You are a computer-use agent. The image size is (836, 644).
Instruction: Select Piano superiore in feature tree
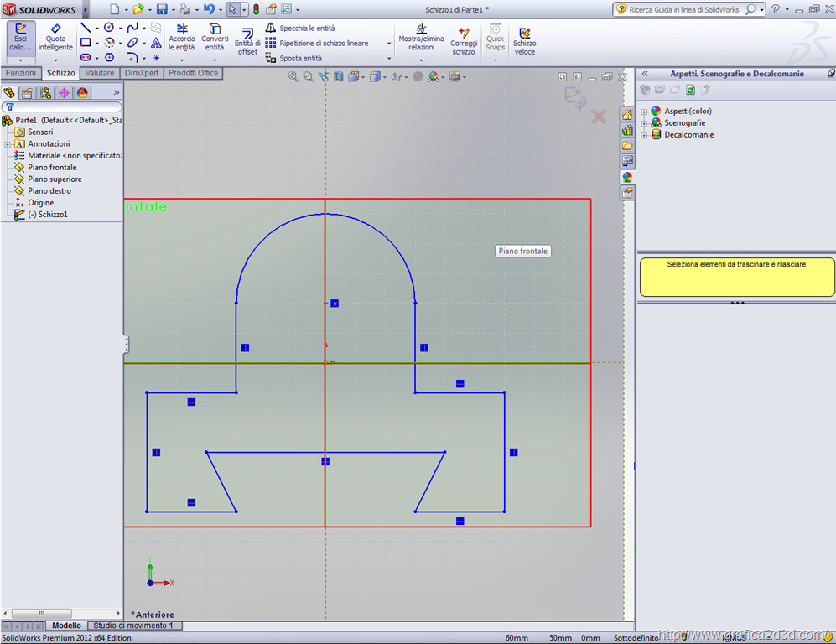pyautogui.click(x=55, y=179)
